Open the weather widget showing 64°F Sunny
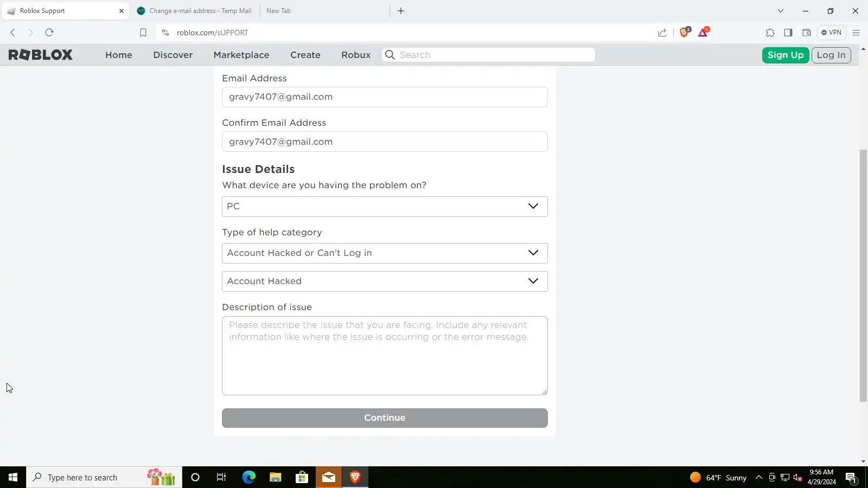The height and width of the screenshot is (488, 868). click(x=718, y=478)
